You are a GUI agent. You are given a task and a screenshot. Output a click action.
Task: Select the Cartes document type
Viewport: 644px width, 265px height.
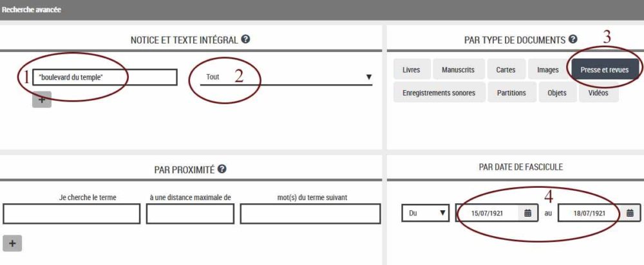click(506, 69)
